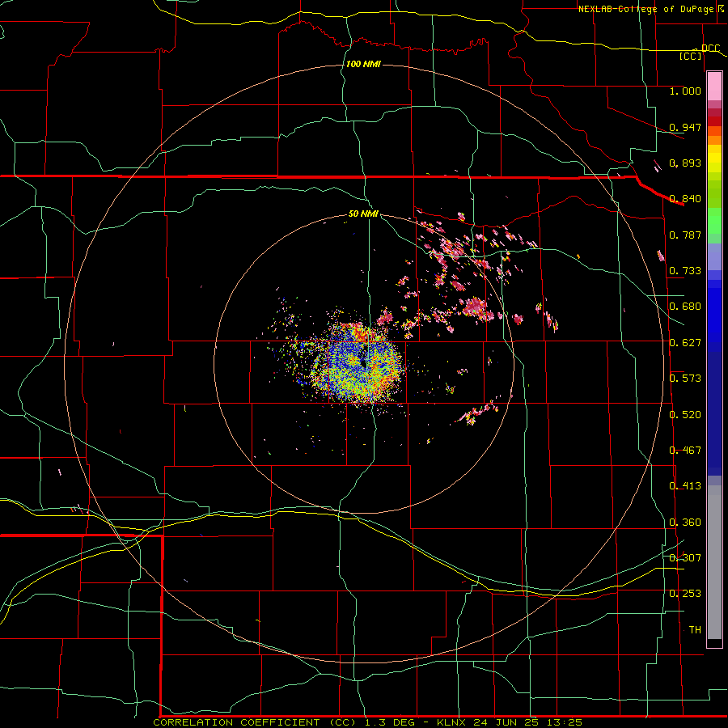728x728 pixels.
Task: Click the 0.467 scale label
Action: coord(685,451)
